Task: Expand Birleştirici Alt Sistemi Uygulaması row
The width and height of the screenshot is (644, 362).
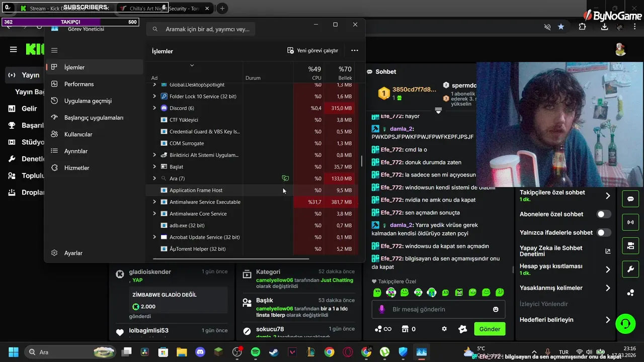Action: pyautogui.click(x=154, y=155)
